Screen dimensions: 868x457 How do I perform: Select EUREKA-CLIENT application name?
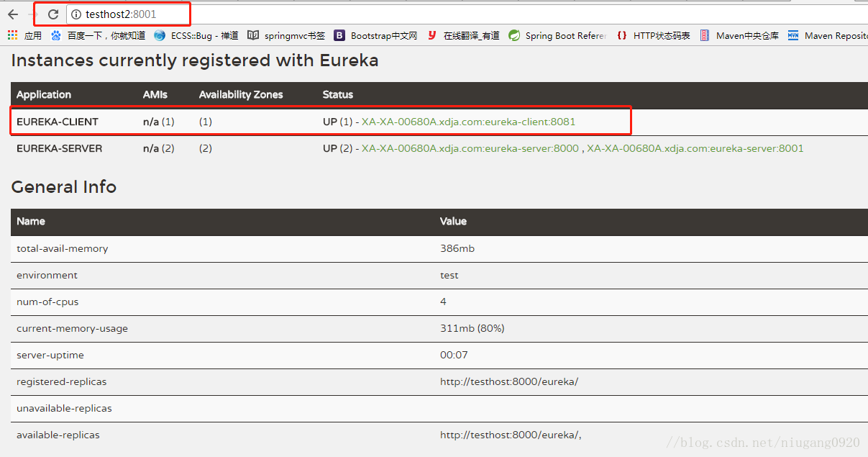tap(58, 122)
